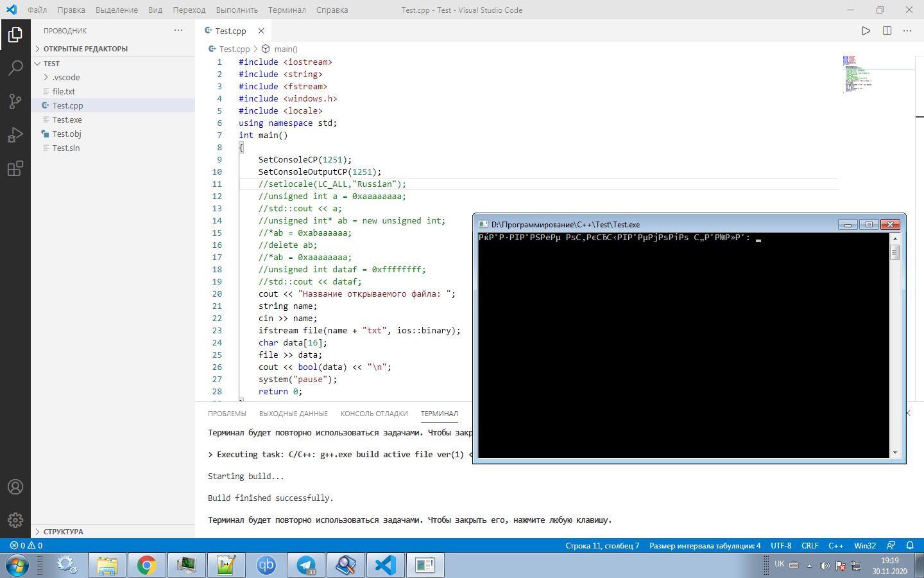Click the CRLF line ending selector
This screenshot has width=924, height=578.
point(810,545)
